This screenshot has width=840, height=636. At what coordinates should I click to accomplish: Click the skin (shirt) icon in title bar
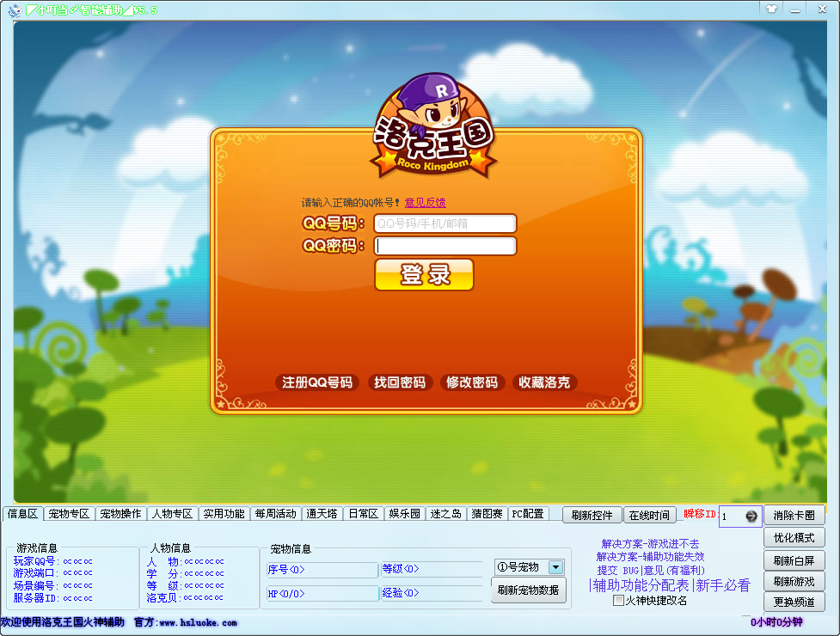(771, 9)
